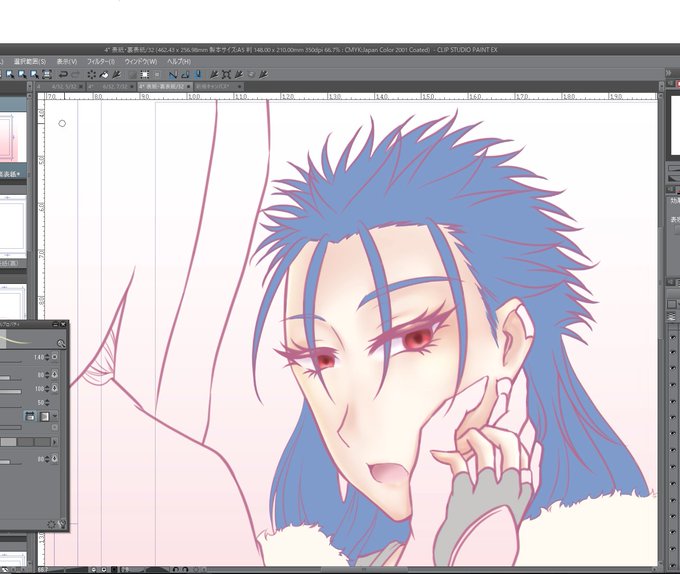Click the dashed-square selection border icon

(x=145, y=75)
